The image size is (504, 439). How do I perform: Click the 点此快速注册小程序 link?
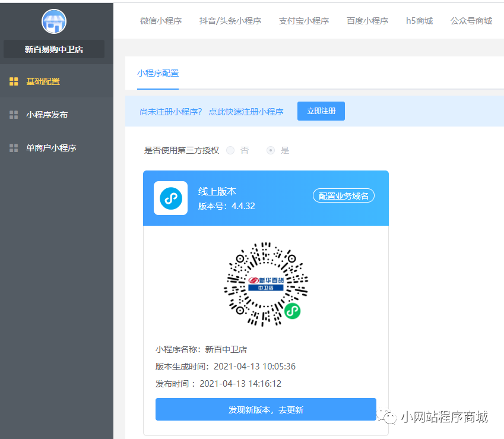click(x=246, y=112)
